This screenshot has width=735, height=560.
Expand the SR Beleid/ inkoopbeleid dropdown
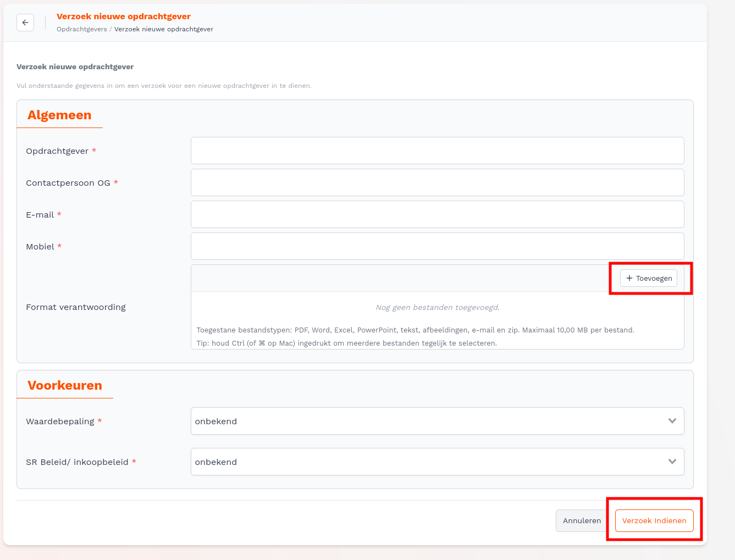click(437, 462)
